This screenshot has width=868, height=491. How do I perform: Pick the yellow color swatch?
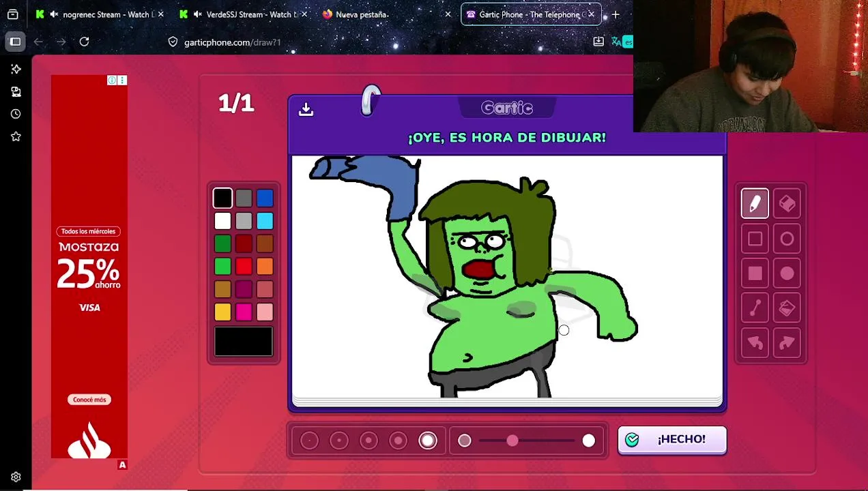click(x=222, y=312)
